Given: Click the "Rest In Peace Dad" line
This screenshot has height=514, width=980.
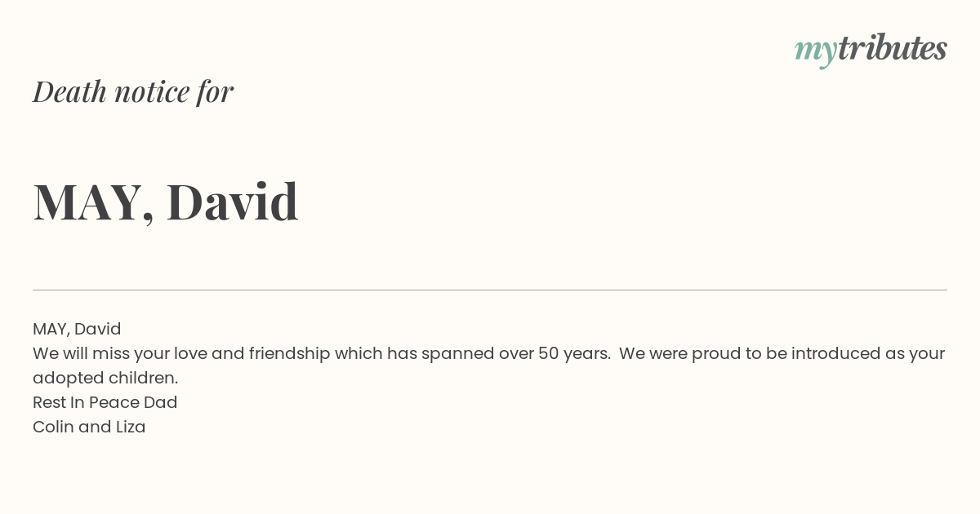Looking at the screenshot, I should click(105, 402).
